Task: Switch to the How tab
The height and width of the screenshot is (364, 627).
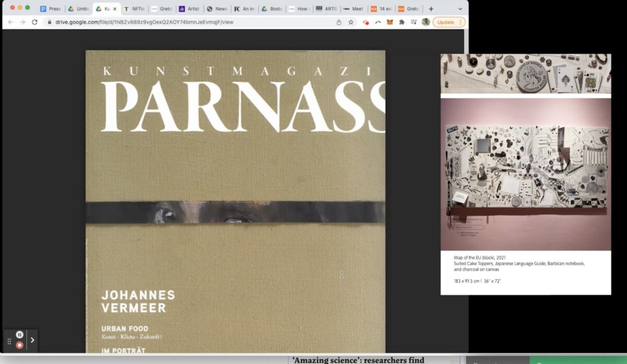Action: [299, 9]
